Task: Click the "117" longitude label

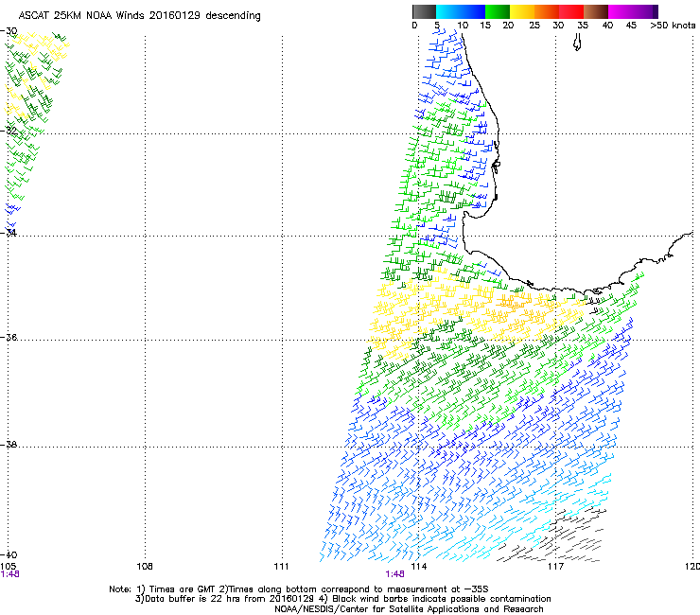Action: 556,567
